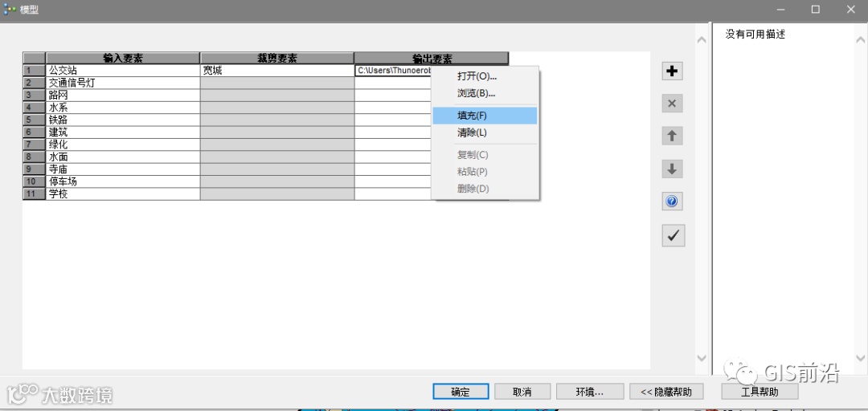
Task: Click the 水系 input cell
Action: point(123,108)
